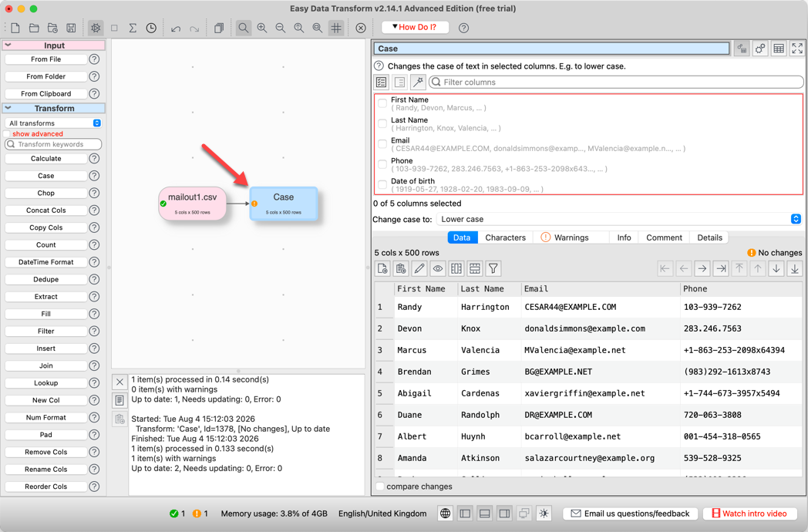Collapse the Input section
The height and width of the screenshot is (532, 808).
pos(8,45)
